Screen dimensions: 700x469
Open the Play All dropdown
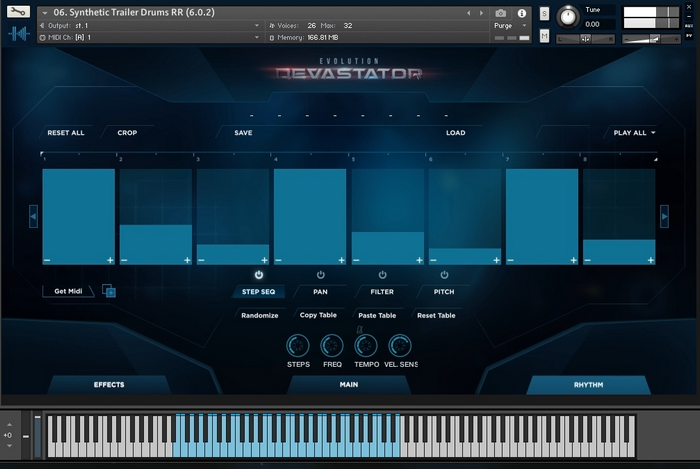[635, 132]
